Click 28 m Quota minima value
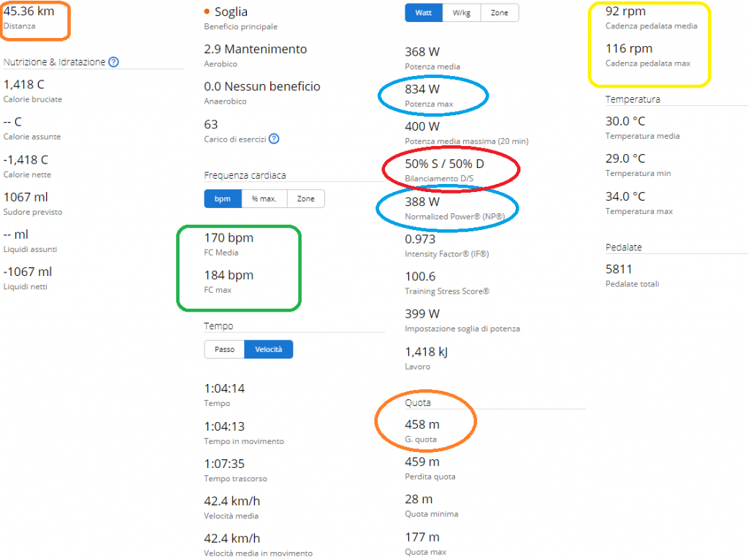The image size is (748, 560). [x=419, y=499]
